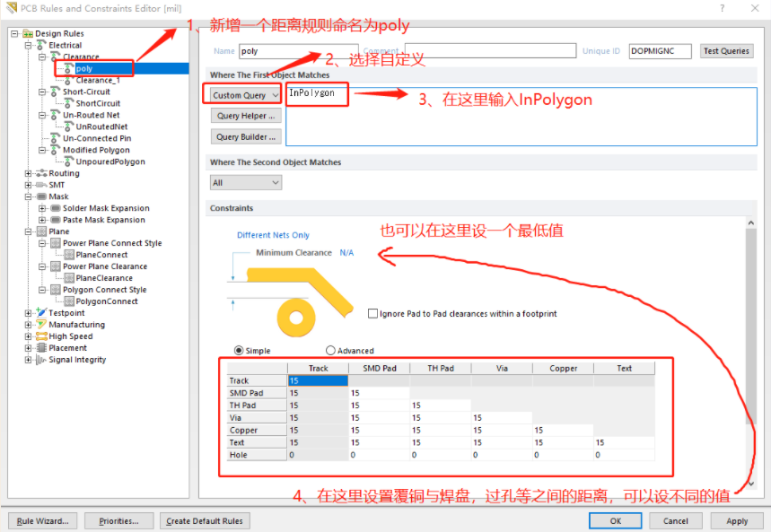The width and height of the screenshot is (771, 532).
Task: Click the Mask category icon
Action: pos(41,196)
